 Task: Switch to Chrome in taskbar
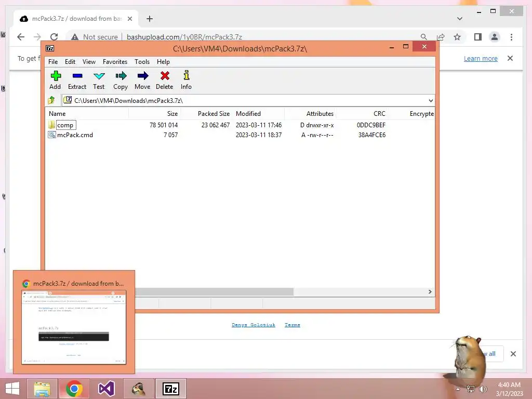[74, 389]
